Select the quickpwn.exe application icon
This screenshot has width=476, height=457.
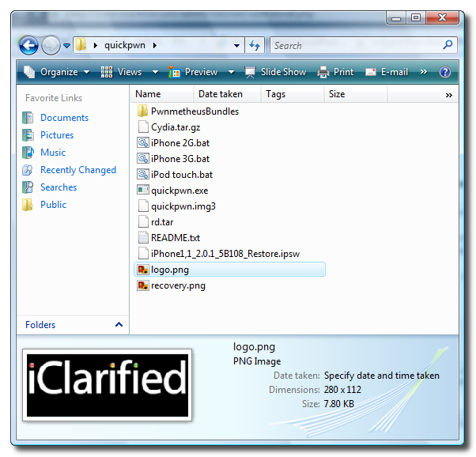point(143,190)
